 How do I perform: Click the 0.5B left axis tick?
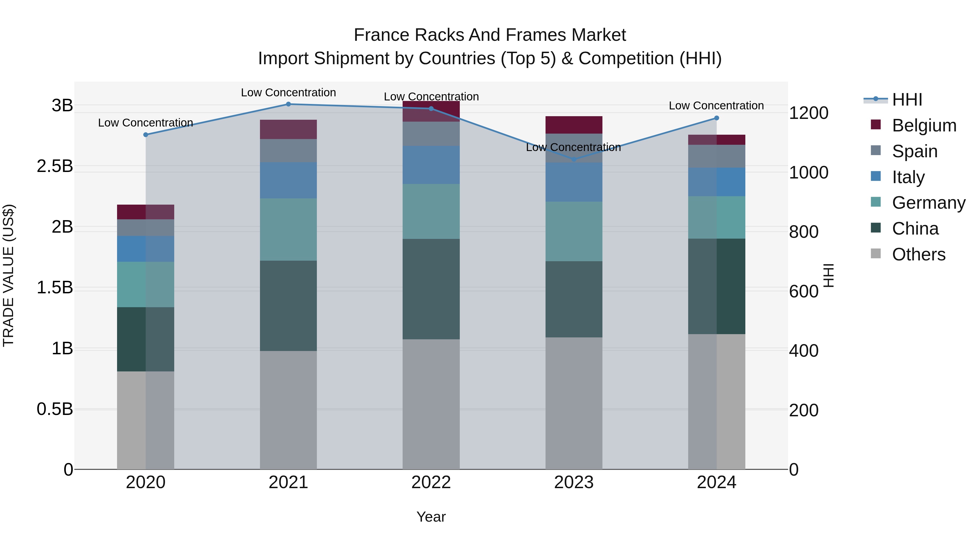click(x=55, y=409)
